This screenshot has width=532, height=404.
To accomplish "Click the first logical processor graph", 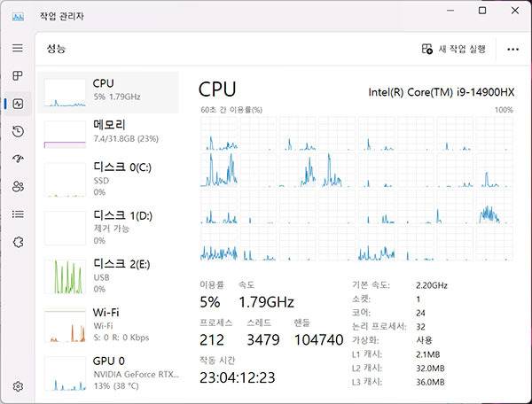I will click(219, 132).
